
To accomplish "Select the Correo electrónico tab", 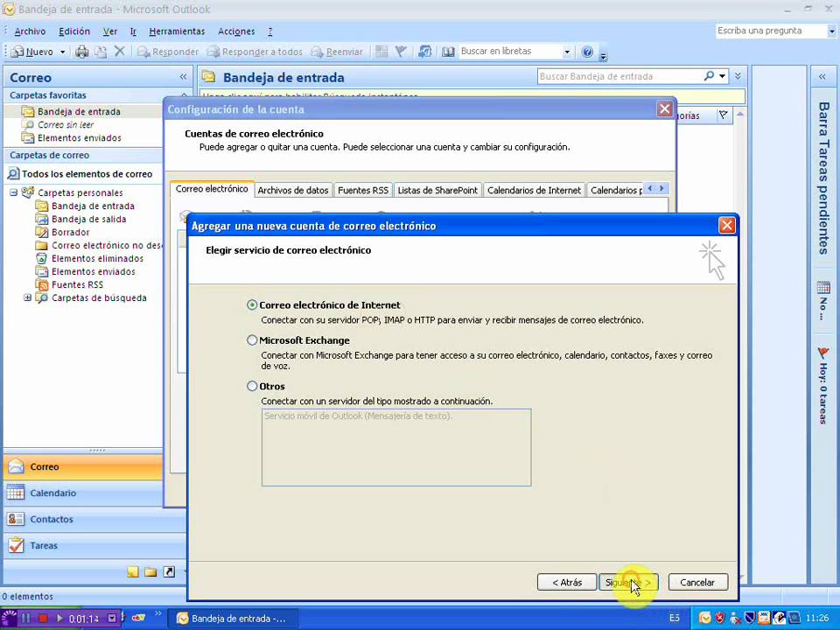I will pyautogui.click(x=212, y=189).
